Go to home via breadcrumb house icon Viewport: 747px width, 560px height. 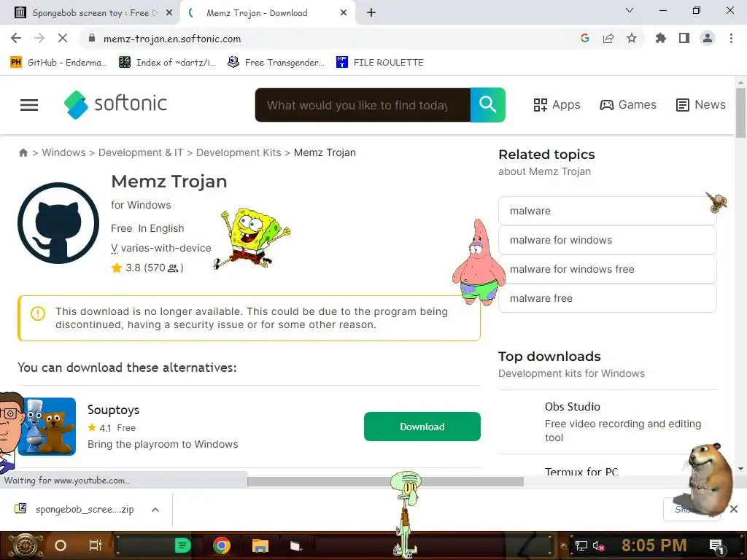23,153
